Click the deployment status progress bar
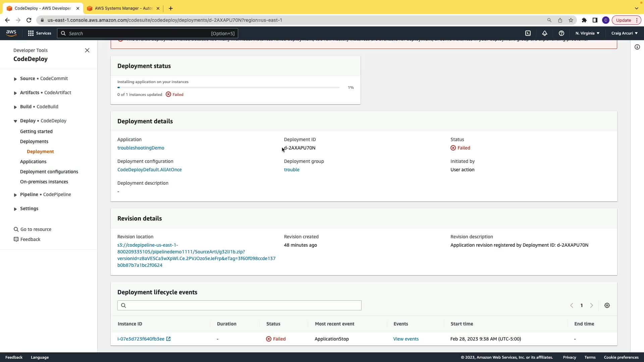 pos(228,87)
